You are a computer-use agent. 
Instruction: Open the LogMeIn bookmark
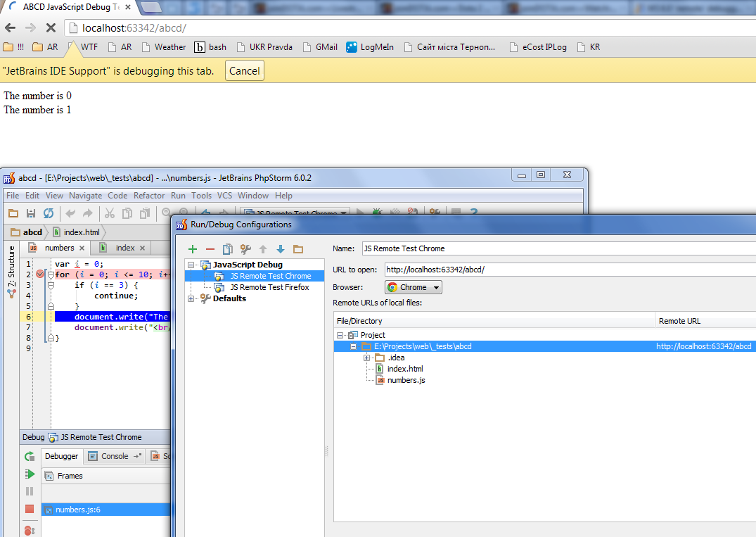tap(370, 46)
